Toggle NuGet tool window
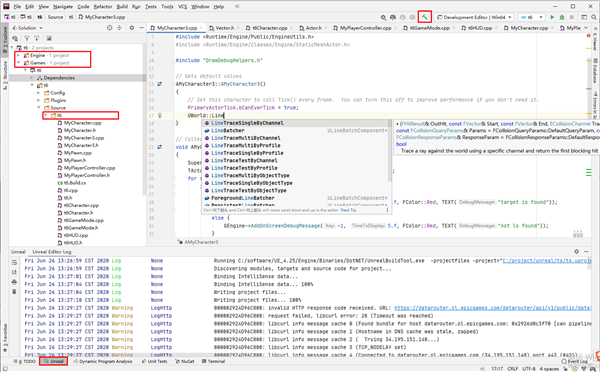The height and width of the screenshot is (372, 600). (x=184, y=361)
